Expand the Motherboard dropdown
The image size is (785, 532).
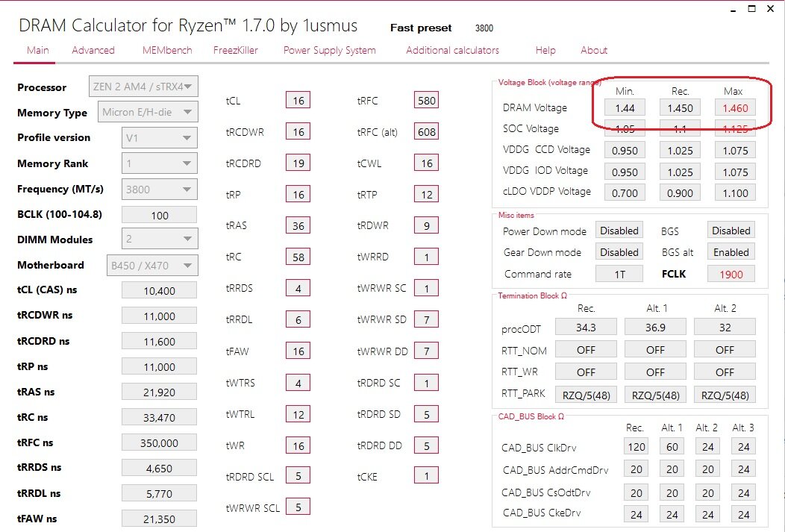(153, 265)
